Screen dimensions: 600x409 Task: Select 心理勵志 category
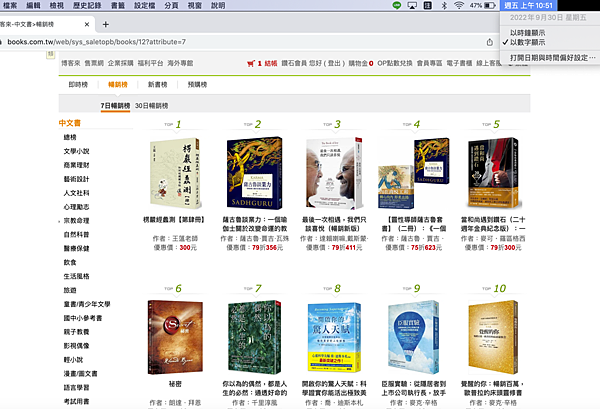tap(77, 207)
